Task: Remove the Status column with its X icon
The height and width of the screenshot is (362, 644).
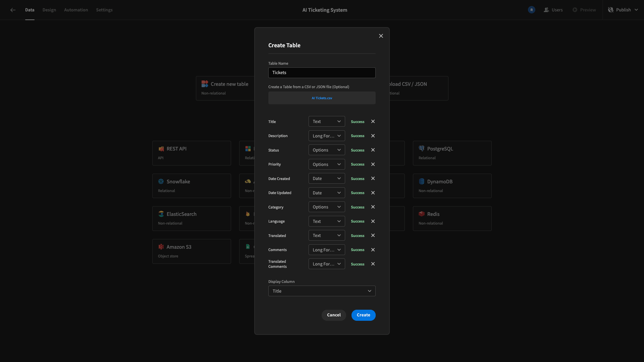Action: (x=373, y=150)
